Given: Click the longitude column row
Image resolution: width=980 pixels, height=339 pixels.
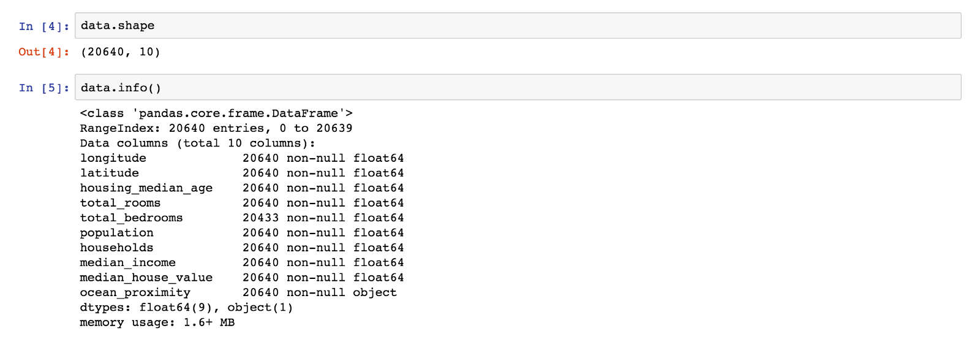Looking at the screenshot, I should (x=241, y=158).
